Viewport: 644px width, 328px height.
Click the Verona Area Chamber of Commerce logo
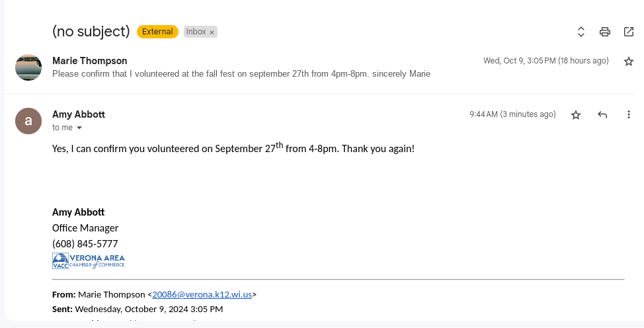click(88, 261)
